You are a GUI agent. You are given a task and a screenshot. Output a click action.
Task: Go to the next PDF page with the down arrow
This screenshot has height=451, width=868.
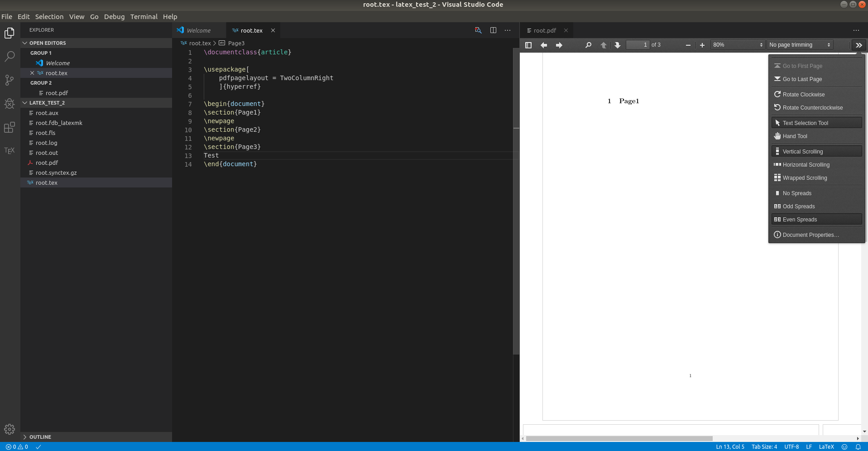pos(618,44)
